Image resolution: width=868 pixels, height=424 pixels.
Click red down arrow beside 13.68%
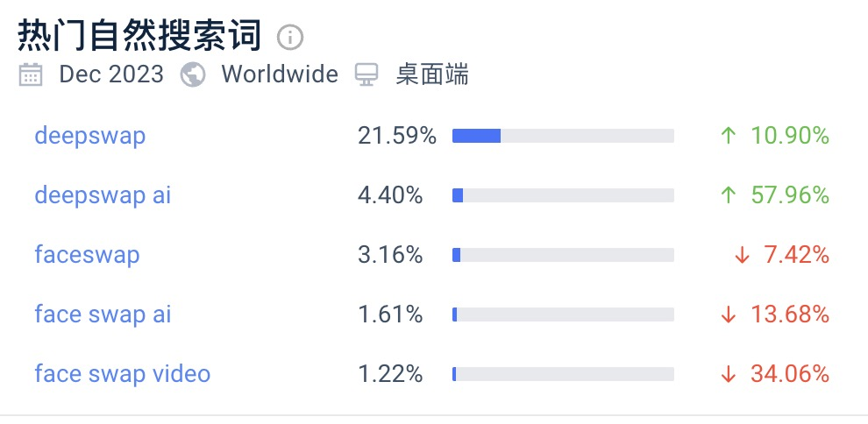(x=727, y=314)
